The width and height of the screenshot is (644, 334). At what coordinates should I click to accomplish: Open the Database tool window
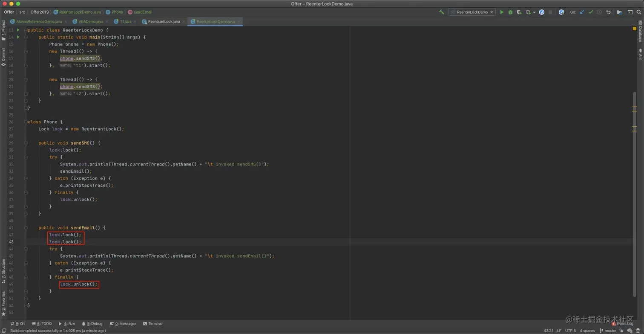(x=640, y=31)
